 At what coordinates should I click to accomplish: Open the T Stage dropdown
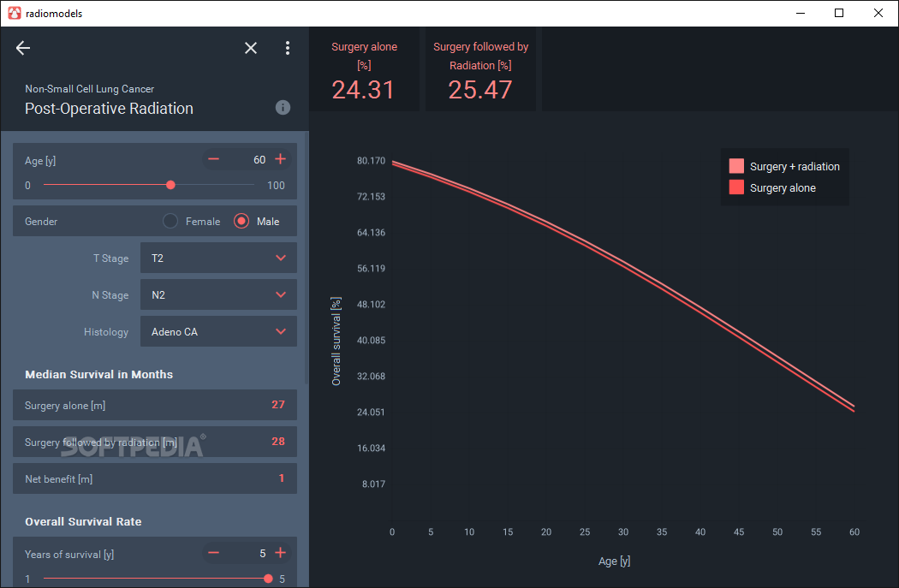[218, 258]
